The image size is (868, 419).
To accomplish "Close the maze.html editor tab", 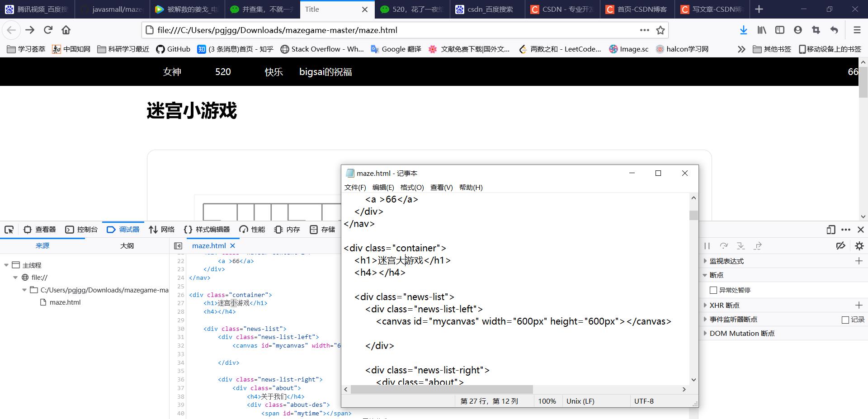I will 233,246.
